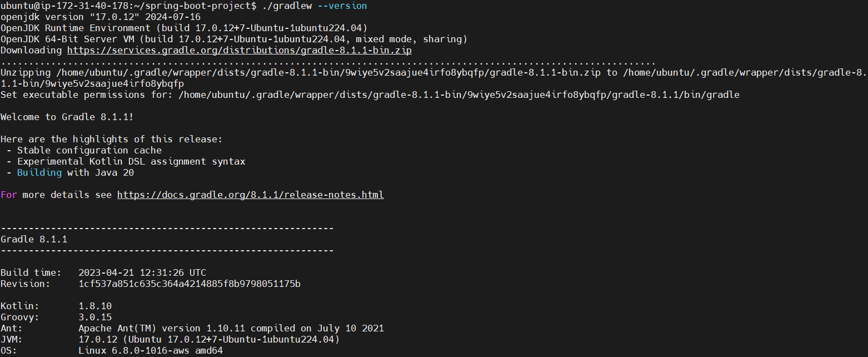Click the "Set executable permissions for" text
Screen dimensions: 868x357
[x=86, y=95]
